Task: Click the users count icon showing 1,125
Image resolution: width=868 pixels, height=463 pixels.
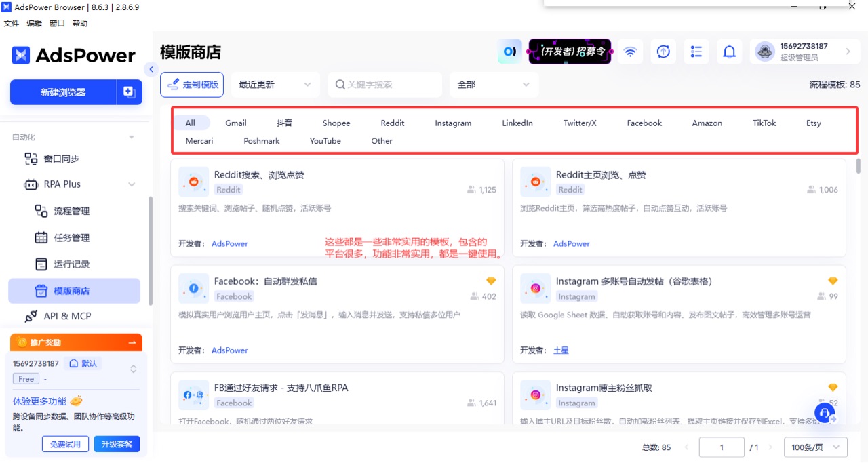Action: pos(471,190)
